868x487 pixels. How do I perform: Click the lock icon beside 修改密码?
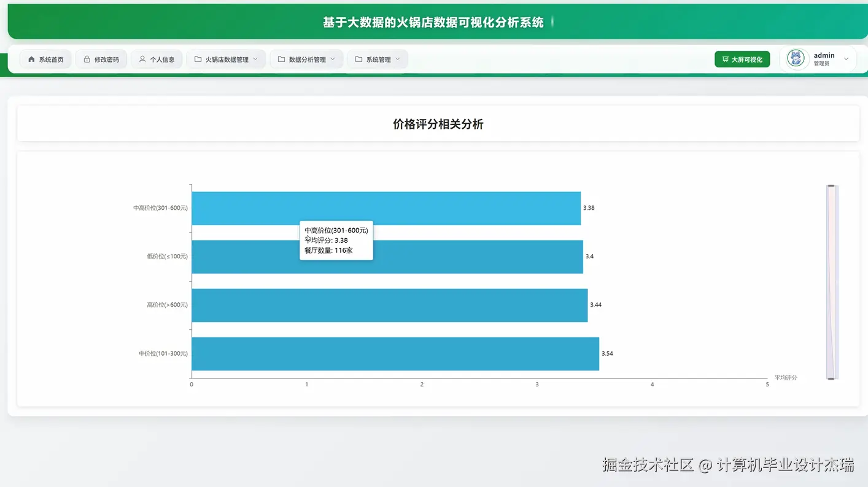click(87, 59)
